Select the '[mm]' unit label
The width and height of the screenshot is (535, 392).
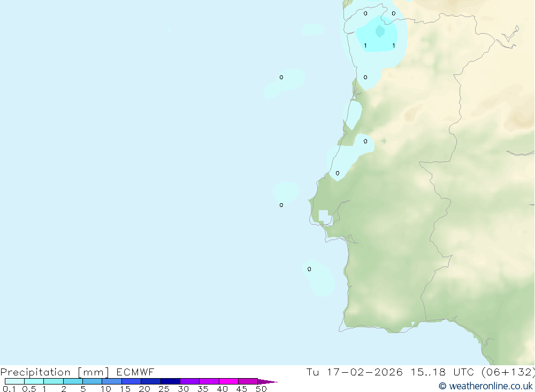click(x=94, y=372)
